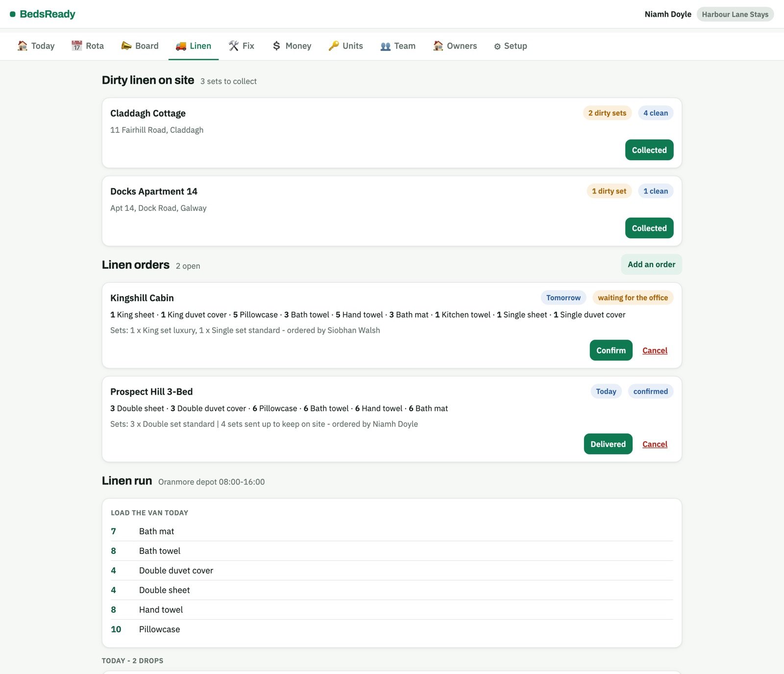
Task: Click the 'confirmed' status badge
Action: pyautogui.click(x=650, y=391)
